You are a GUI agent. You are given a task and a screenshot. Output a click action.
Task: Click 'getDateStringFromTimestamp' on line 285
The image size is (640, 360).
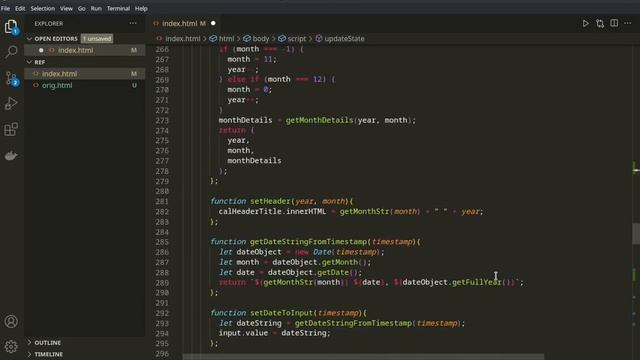click(x=308, y=242)
